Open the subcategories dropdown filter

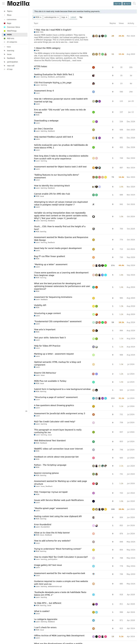click(x=51, y=17)
